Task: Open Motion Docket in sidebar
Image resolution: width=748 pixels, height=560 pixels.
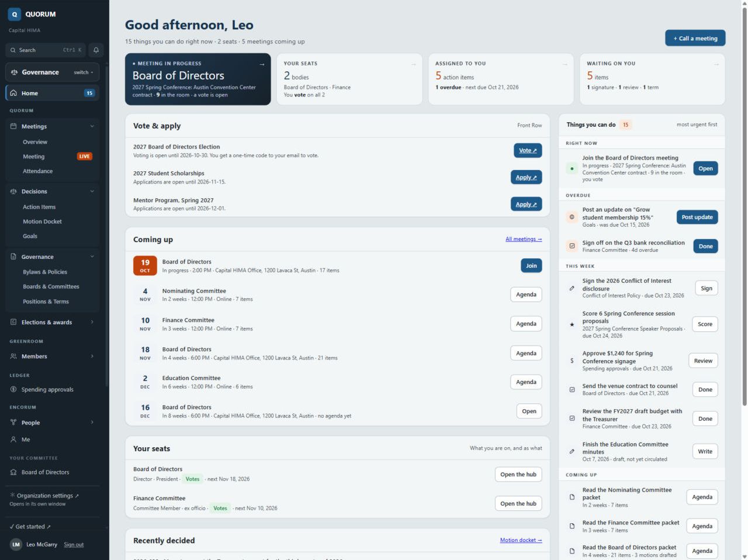Action: pyautogui.click(x=42, y=222)
